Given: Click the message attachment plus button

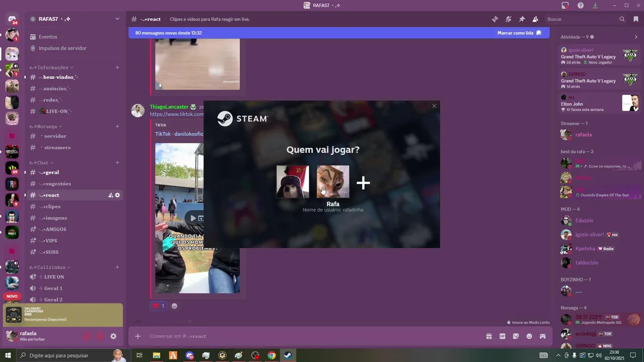Looking at the screenshot, I should coord(138,336).
